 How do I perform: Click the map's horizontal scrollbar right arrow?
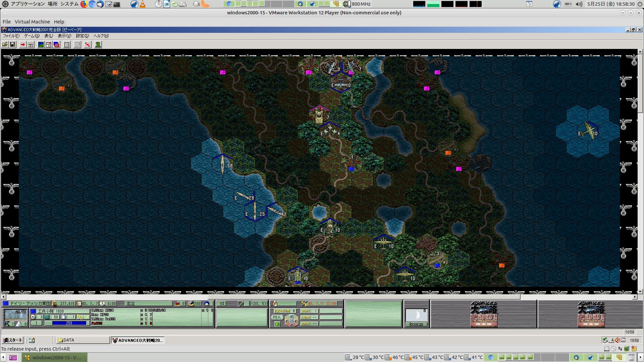coord(635,297)
